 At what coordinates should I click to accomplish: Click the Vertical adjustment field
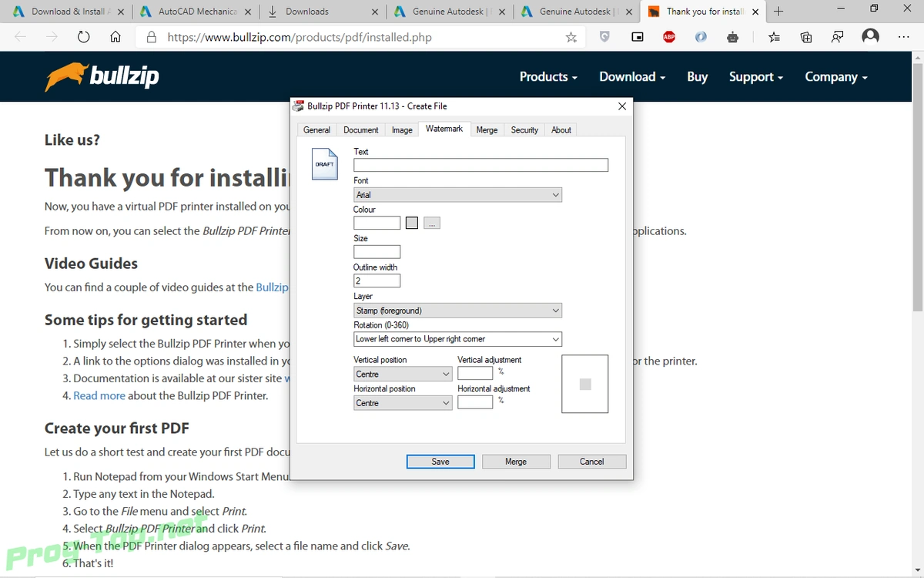coord(475,373)
